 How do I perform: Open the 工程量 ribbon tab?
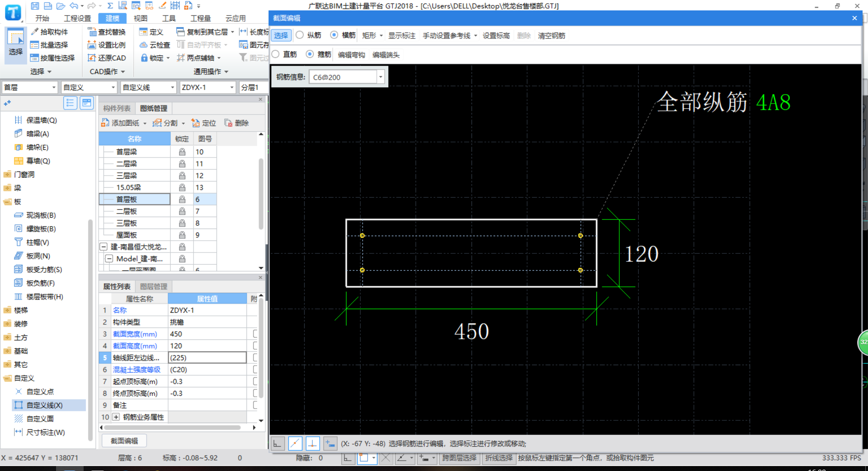201,18
